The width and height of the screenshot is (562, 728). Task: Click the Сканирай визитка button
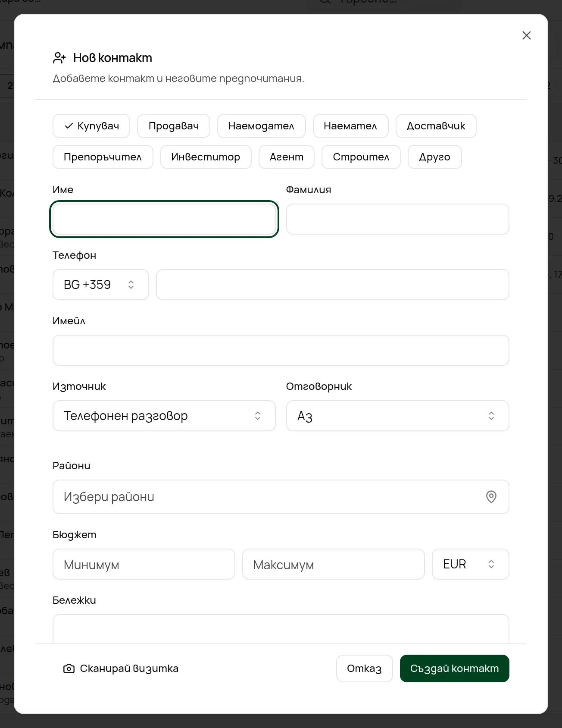pos(121,668)
